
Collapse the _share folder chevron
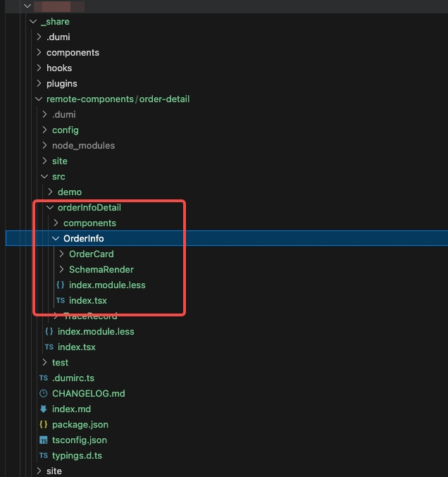tap(33, 21)
